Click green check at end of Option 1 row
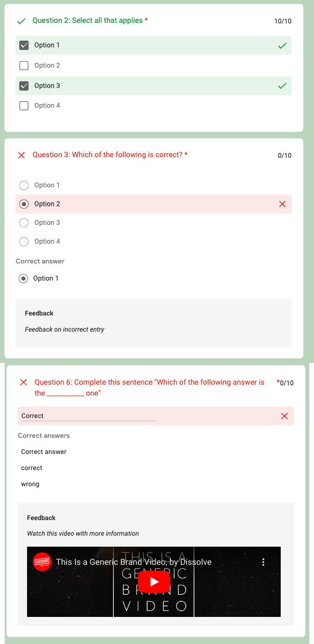Screen dimensions: 314x644 point(282,46)
